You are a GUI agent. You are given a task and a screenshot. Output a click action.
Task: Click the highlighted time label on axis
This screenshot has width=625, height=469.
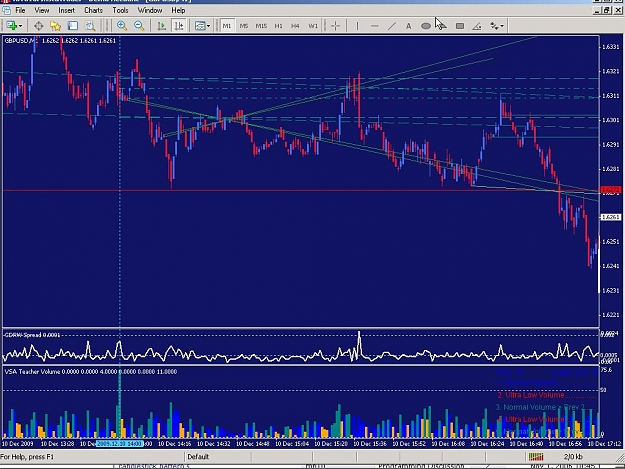coord(119,443)
